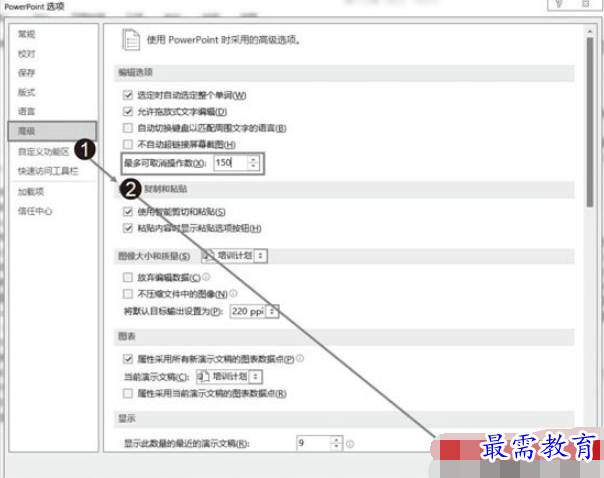Screen dimensions: 604x478
Task: Open the 常规 options category
Action: 26,34
